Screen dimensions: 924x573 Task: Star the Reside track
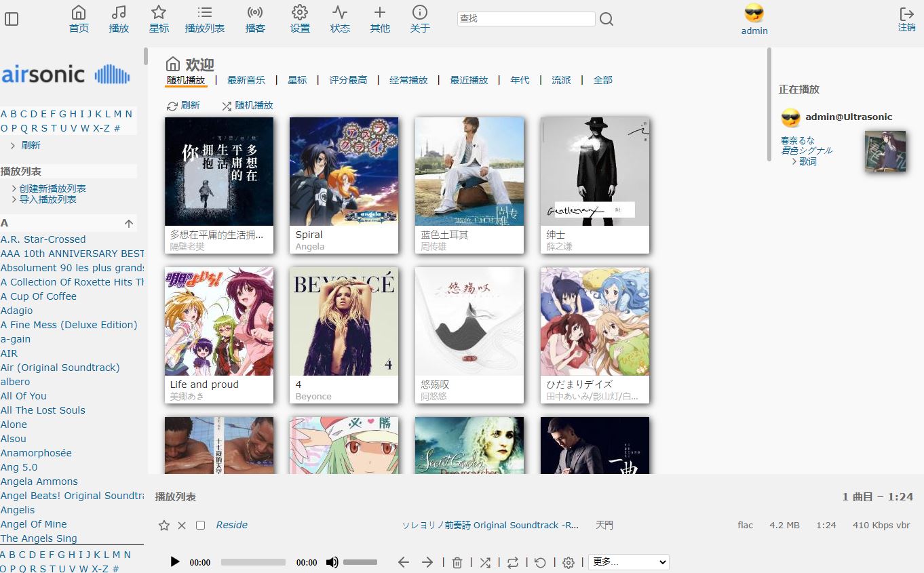point(163,525)
